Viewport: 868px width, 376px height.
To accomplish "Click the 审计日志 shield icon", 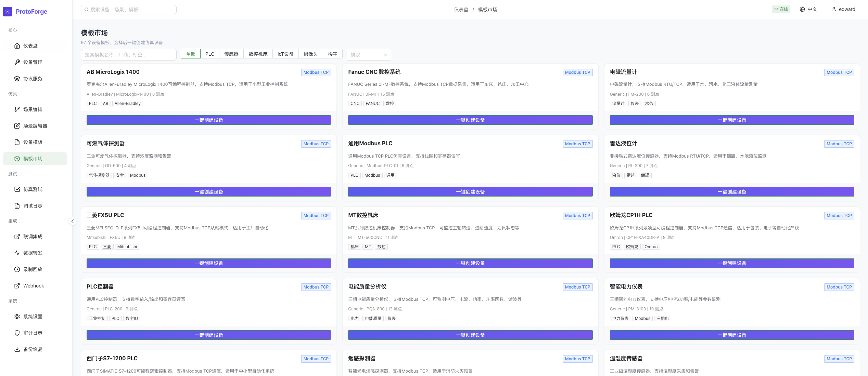I will coord(17,333).
